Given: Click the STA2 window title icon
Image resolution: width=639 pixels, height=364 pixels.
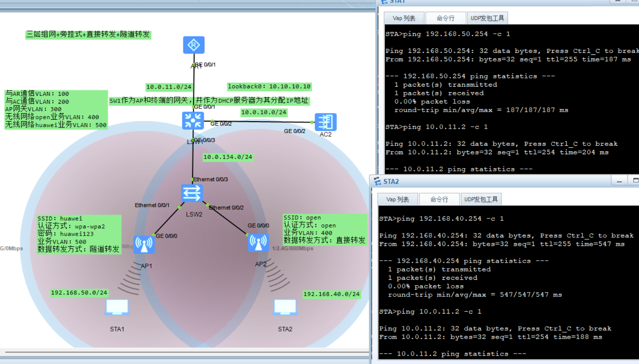Looking at the screenshot, I should point(377,182).
